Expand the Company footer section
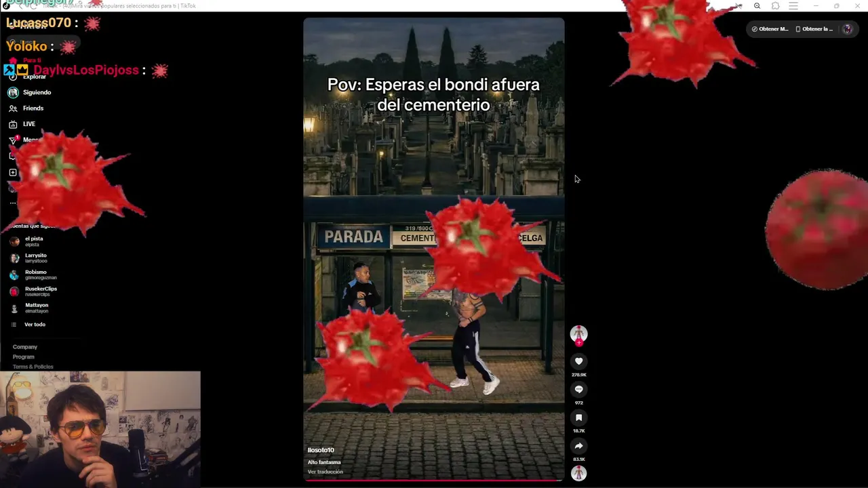 coord(25,347)
